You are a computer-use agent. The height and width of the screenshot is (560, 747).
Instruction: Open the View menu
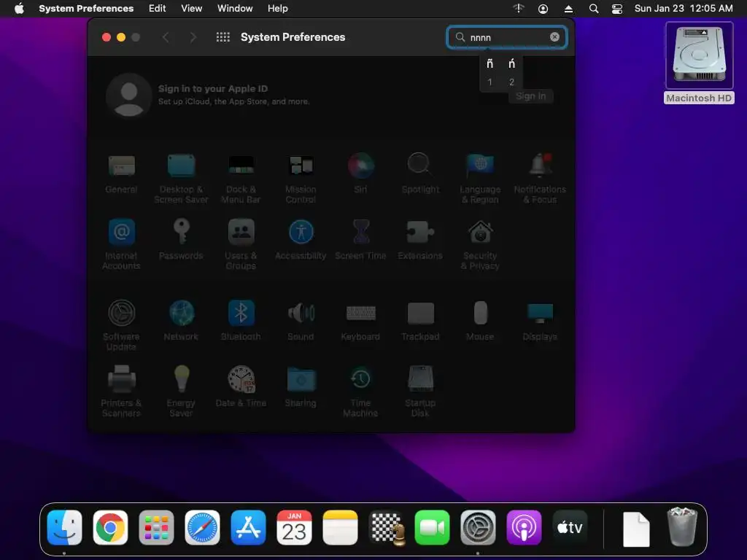coord(192,9)
